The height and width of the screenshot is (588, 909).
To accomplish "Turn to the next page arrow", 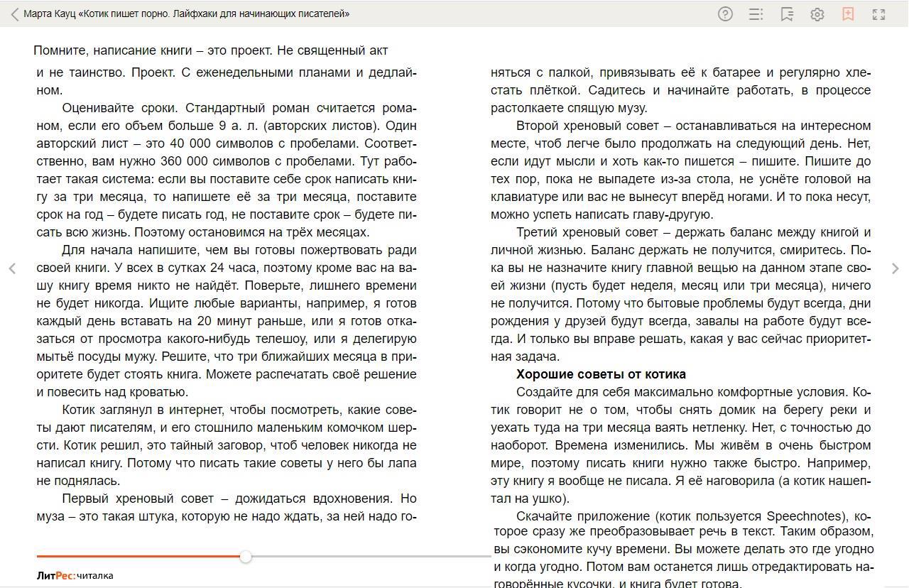I will (895, 268).
